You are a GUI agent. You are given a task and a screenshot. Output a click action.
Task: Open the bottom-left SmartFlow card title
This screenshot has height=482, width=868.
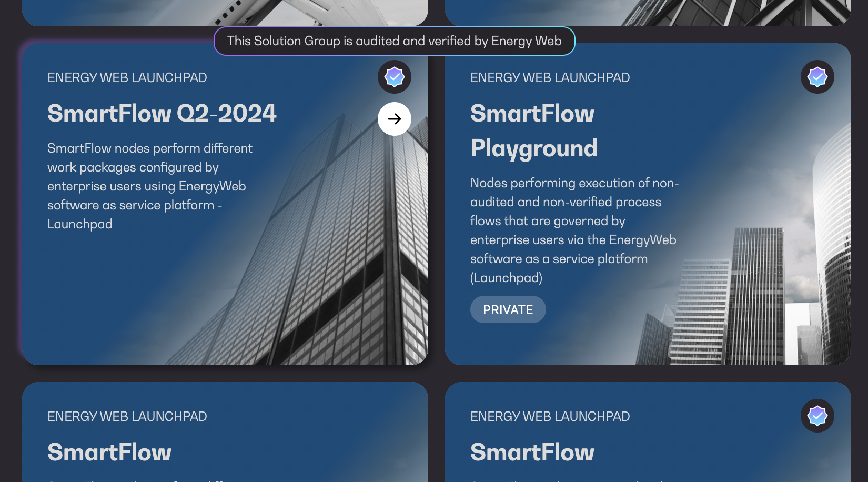(109, 453)
